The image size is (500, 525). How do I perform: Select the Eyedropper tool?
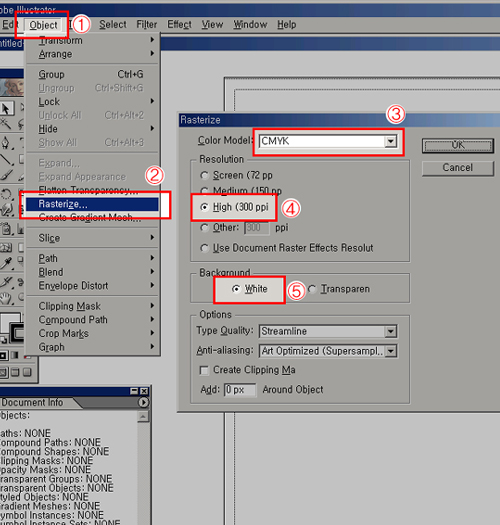point(6,264)
